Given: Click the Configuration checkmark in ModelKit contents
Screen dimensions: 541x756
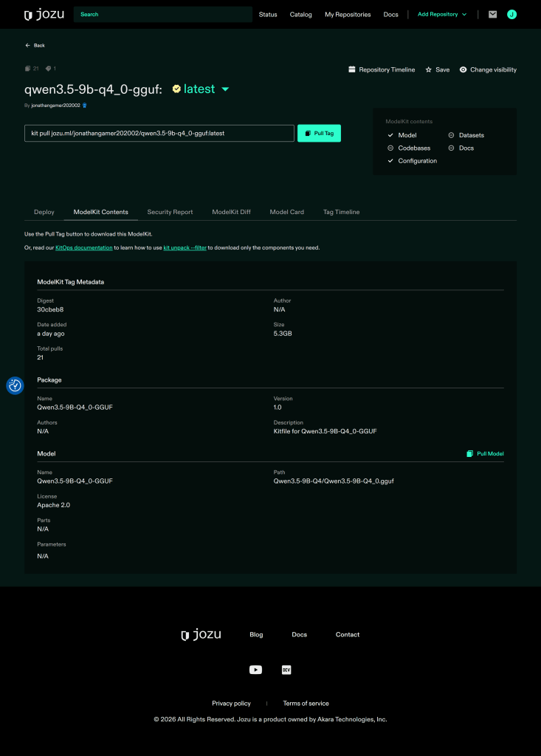Looking at the screenshot, I should pyautogui.click(x=390, y=160).
